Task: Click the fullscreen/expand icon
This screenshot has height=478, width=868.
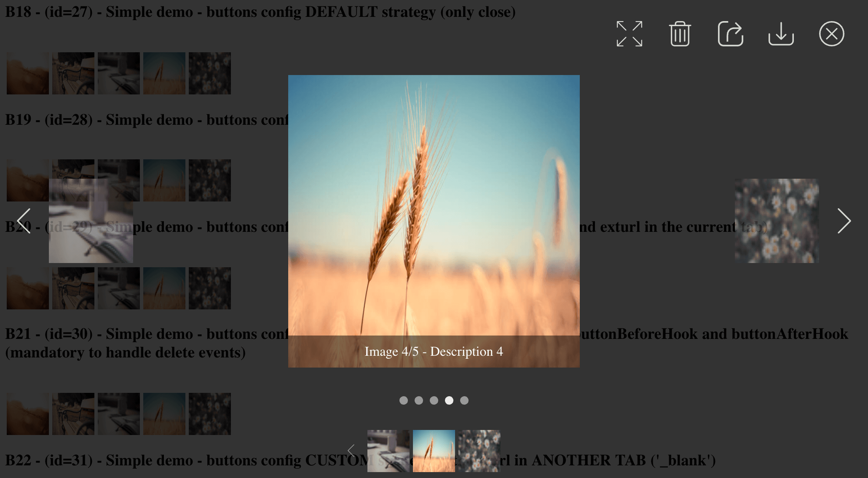Action: tap(629, 33)
